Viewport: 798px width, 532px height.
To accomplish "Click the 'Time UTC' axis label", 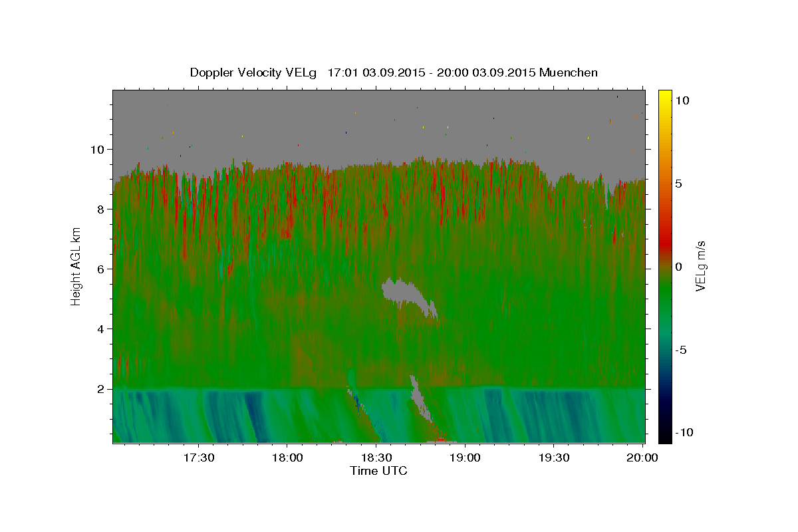I will pyautogui.click(x=378, y=471).
